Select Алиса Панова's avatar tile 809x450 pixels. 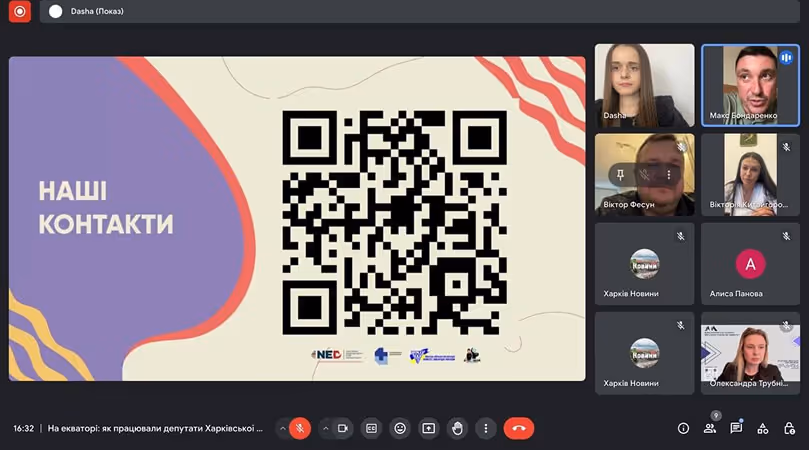[x=750, y=264]
